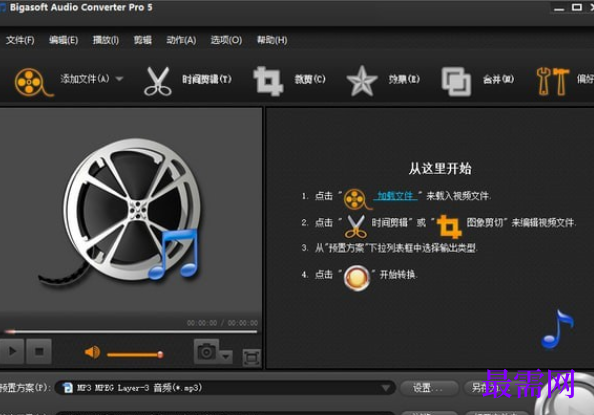Viewport: 594px width, 415px height.
Task: Minimize the Bigasoft Audio Converter window
Action: pos(559,8)
